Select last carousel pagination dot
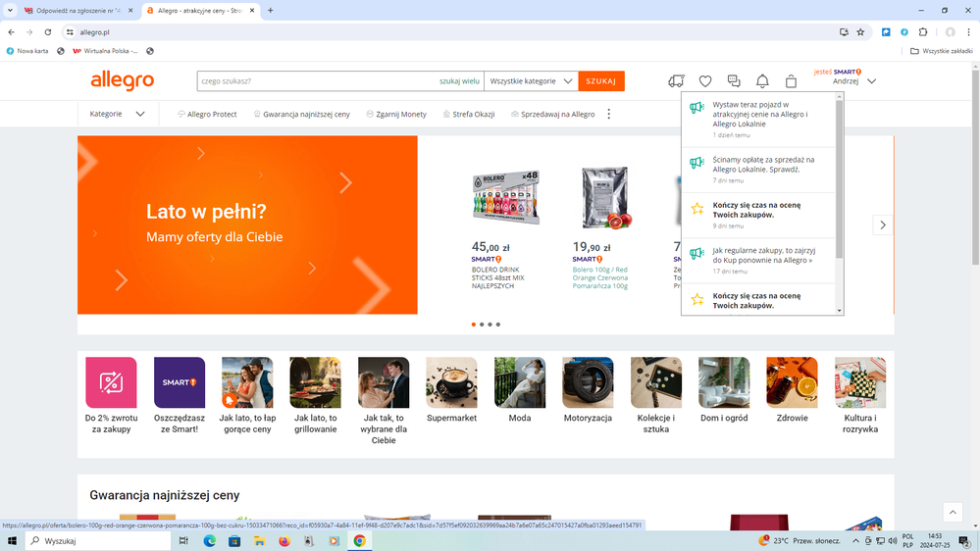 [498, 325]
